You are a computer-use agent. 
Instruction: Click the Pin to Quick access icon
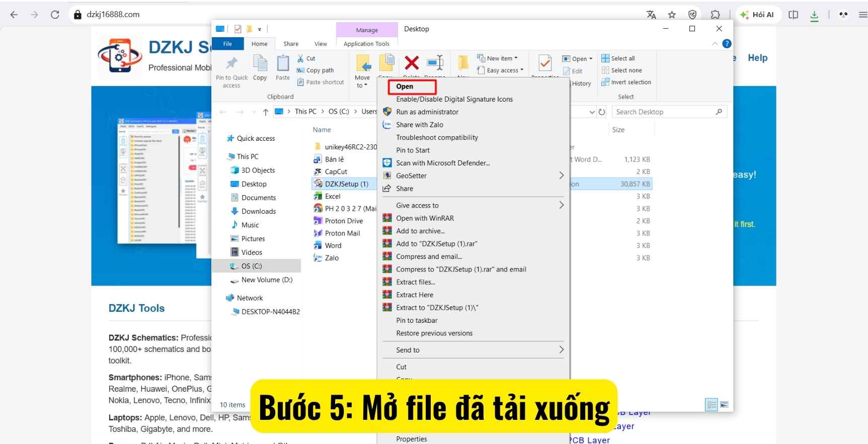[x=231, y=63]
